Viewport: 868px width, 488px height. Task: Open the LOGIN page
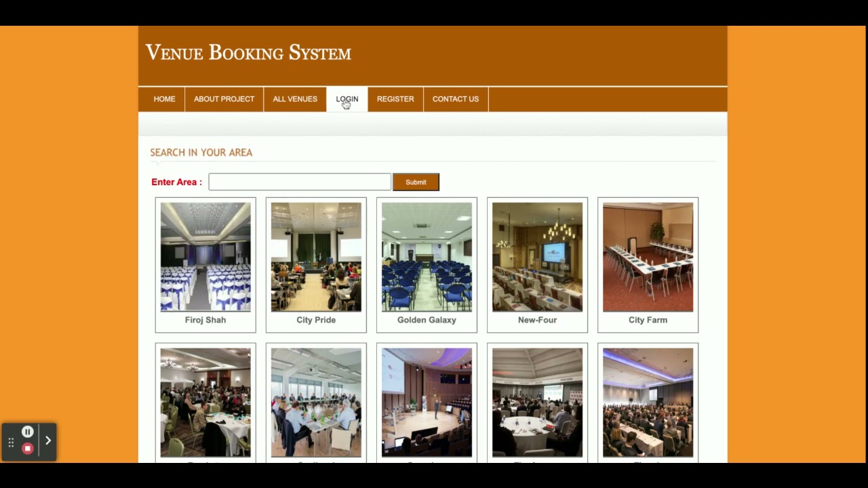click(x=347, y=99)
